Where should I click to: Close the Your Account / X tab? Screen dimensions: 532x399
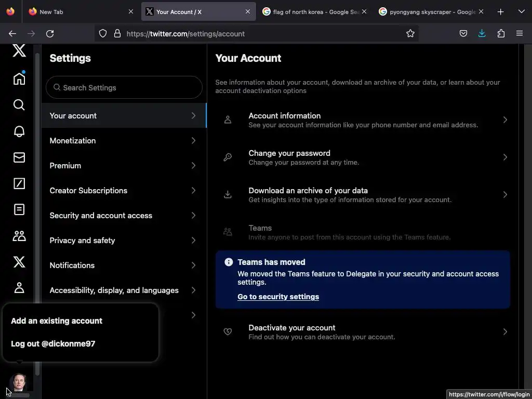248,11
